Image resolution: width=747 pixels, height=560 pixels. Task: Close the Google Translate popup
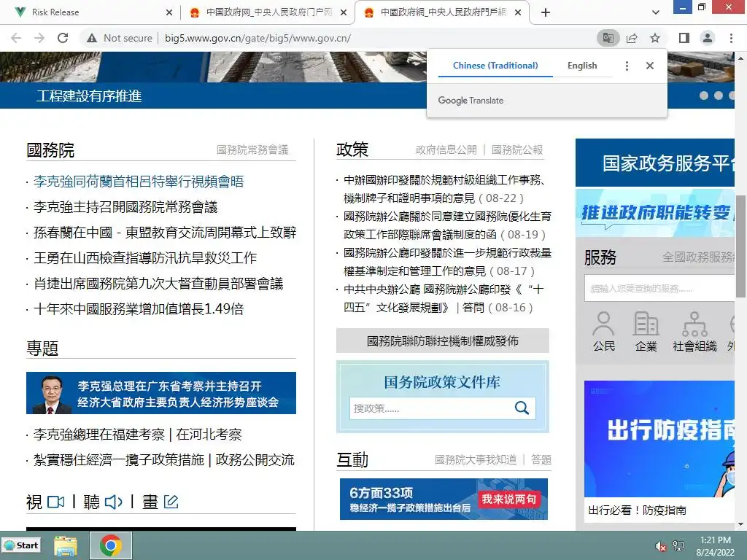click(650, 66)
